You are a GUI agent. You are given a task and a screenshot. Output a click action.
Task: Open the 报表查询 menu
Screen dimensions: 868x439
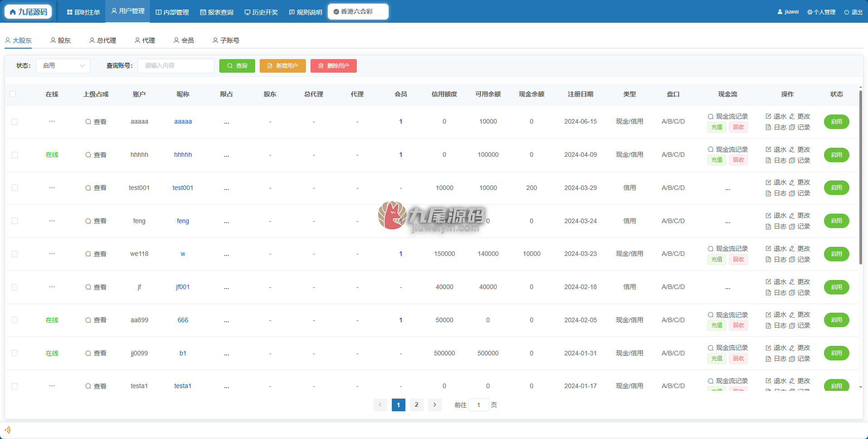point(217,12)
